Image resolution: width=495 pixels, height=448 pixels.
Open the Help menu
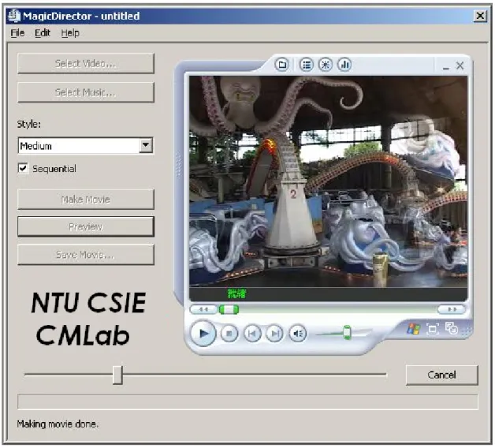point(70,33)
